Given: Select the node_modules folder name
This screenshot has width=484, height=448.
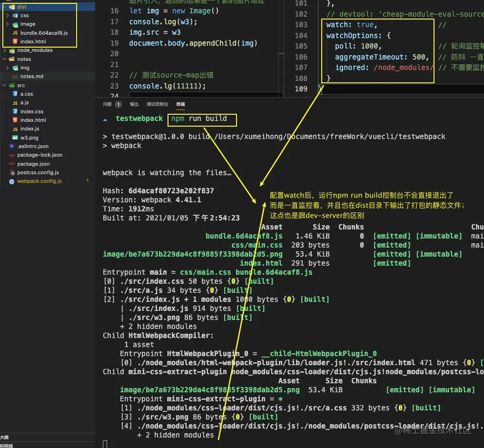Looking at the screenshot, I should (35, 50).
